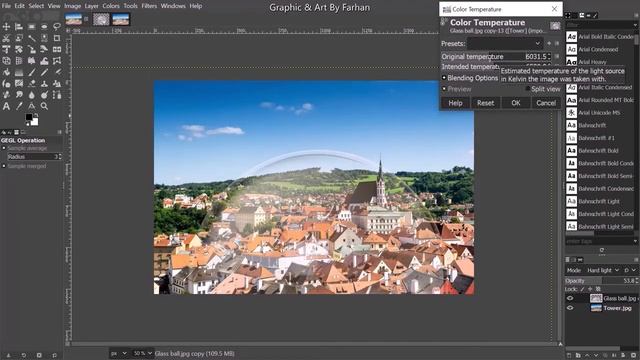Select the Rectangle Select tool

tap(31, 27)
